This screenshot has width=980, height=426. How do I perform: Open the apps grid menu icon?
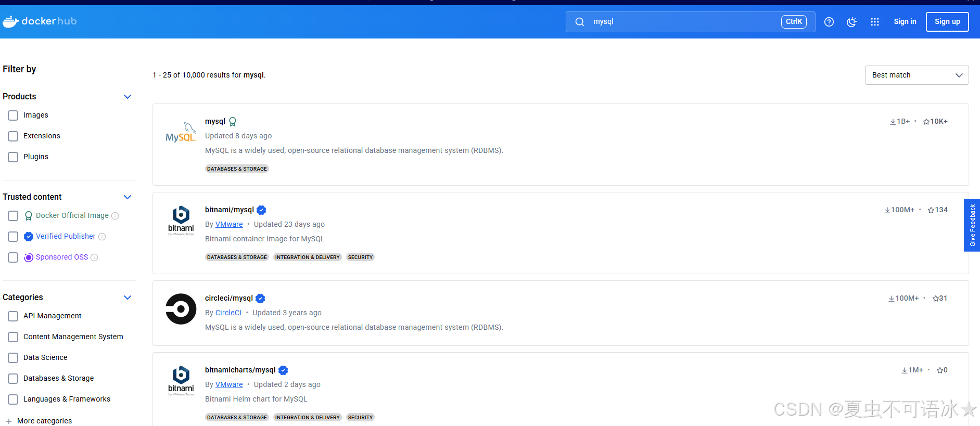point(875,22)
